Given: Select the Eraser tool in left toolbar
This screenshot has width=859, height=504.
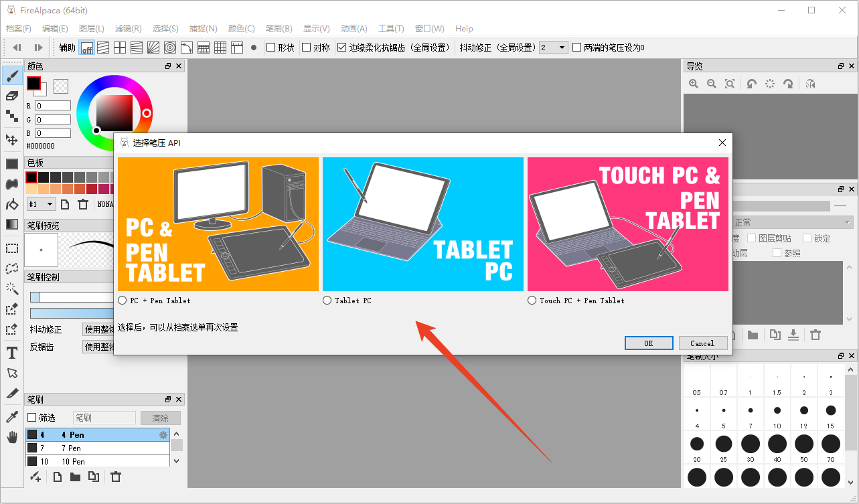Looking at the screenshot, I should [11, 95].
